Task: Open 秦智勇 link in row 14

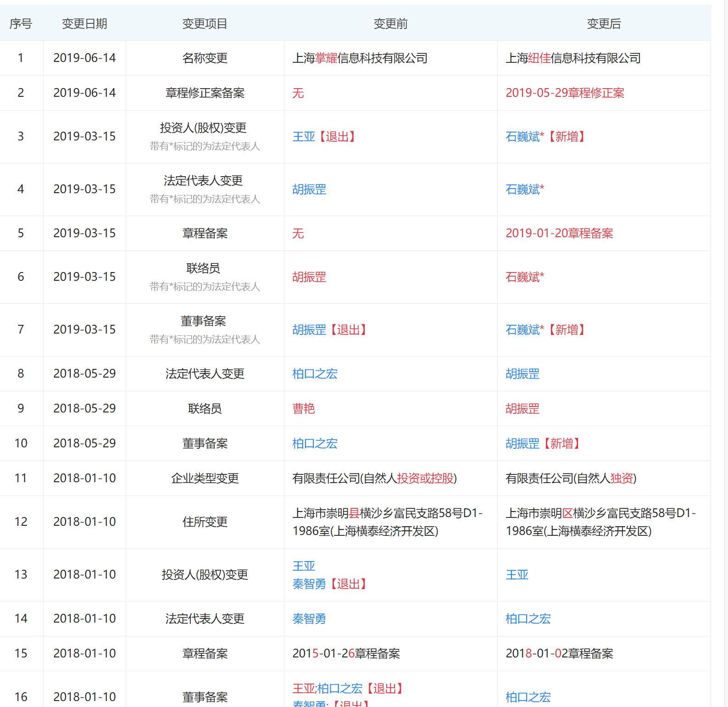Action: click(x=309, y=619)
